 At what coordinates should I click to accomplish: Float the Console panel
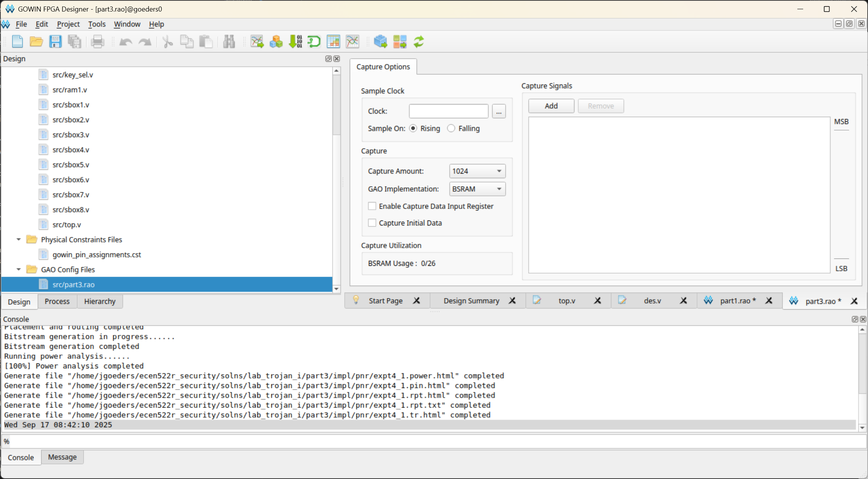pyautogui.click(x=855, y=319)
